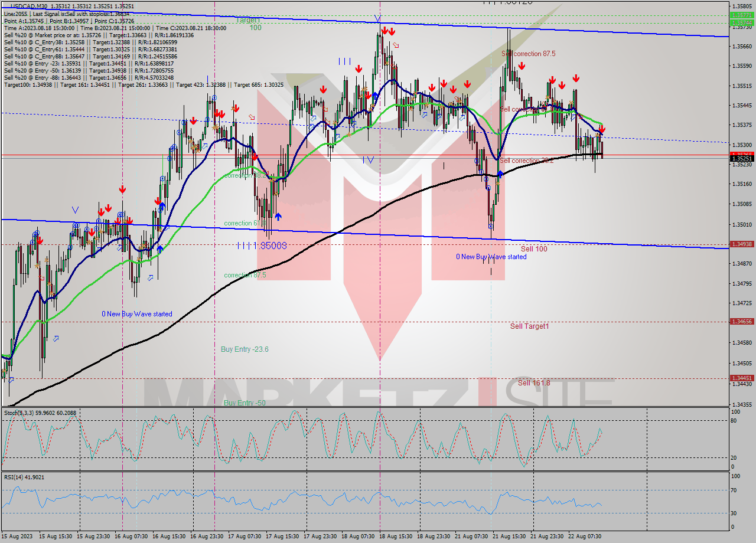Click the 1.35251 price tag on the right axis
Viewport: 756px width, 543px height.
(x=741, y=157)
